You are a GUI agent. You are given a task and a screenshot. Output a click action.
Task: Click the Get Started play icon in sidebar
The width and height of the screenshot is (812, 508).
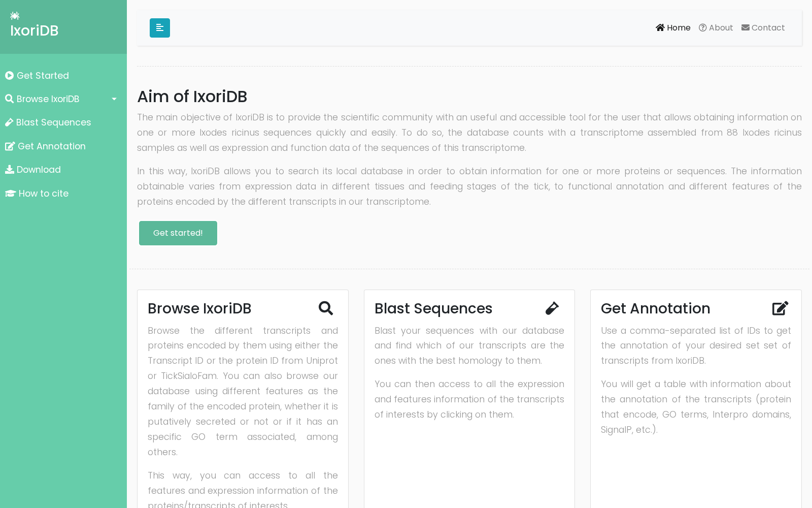pos(9,76)
